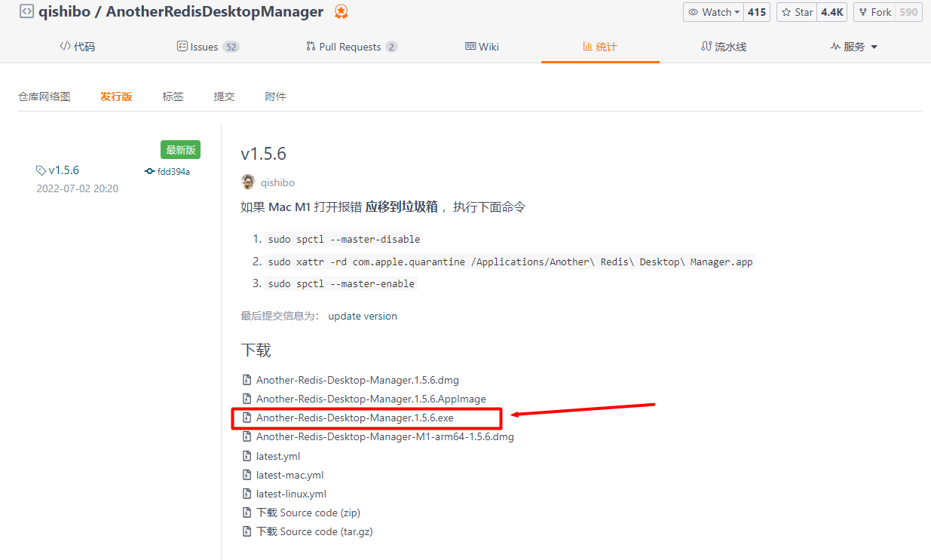Open the 提交 sub-tab
The image size is (931, 560).
click(224, 96)
